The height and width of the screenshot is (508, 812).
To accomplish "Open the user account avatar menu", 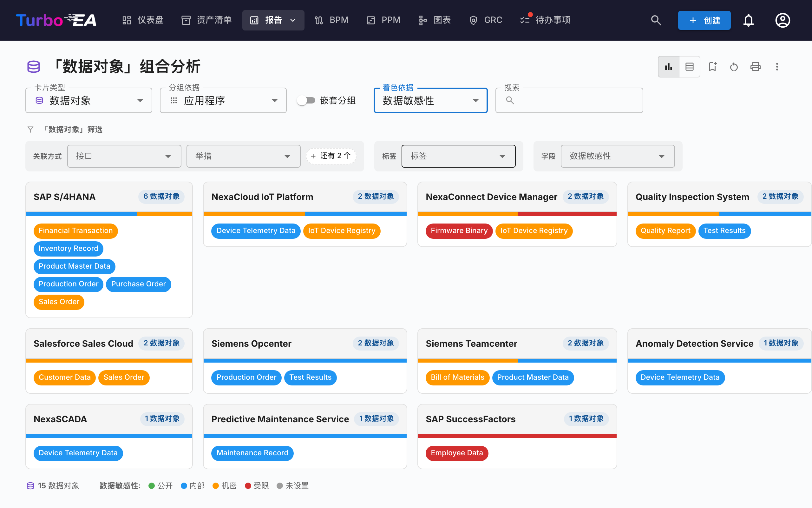I will (783, 20).
